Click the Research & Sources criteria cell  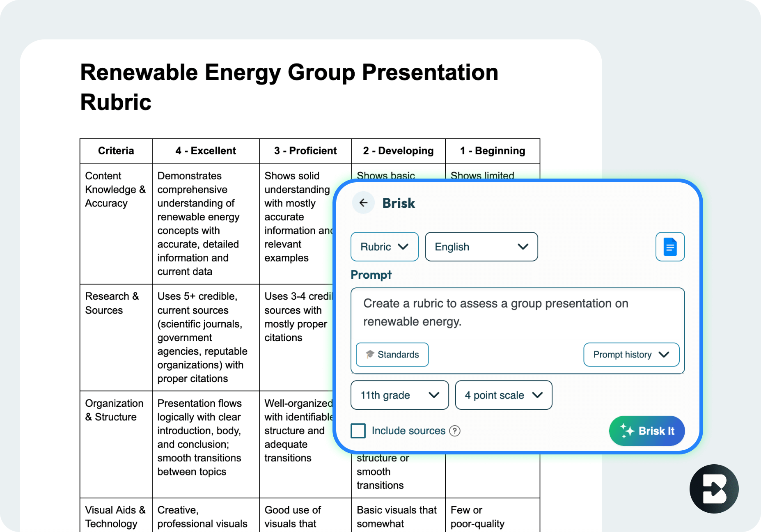tap(112, 303)
